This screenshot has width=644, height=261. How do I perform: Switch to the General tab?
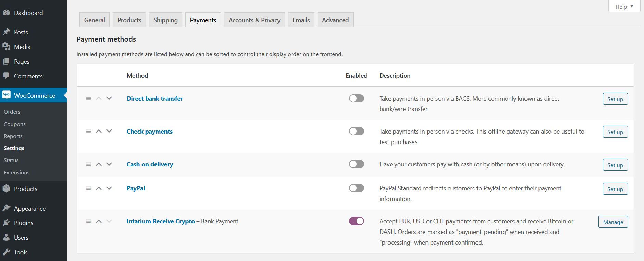95,20
